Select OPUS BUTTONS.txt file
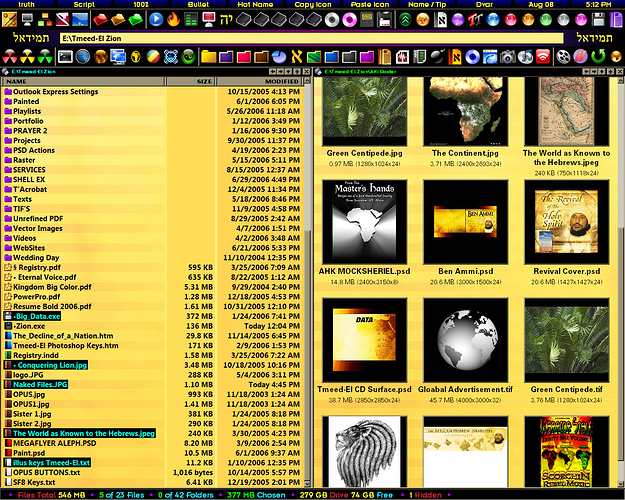 (x=42, y=472)
